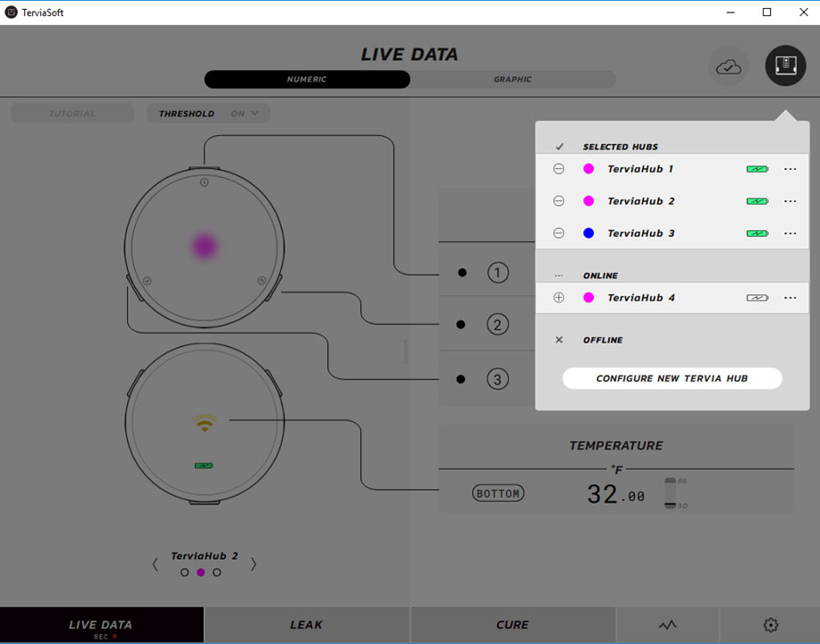This screenshot has height=644, width=820.
Task: Select the third hub pagination dot
Action: point(217,572)
